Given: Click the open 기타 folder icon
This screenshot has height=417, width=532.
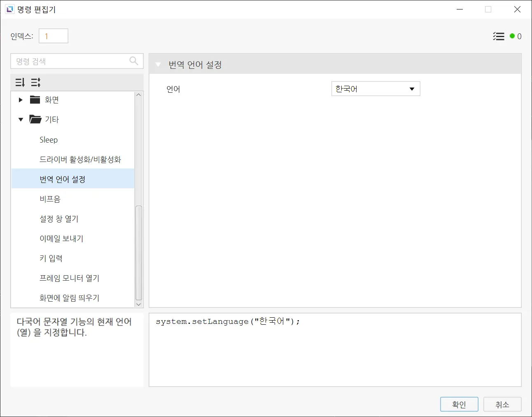Looking at the screenshot, I should (35, 119).
